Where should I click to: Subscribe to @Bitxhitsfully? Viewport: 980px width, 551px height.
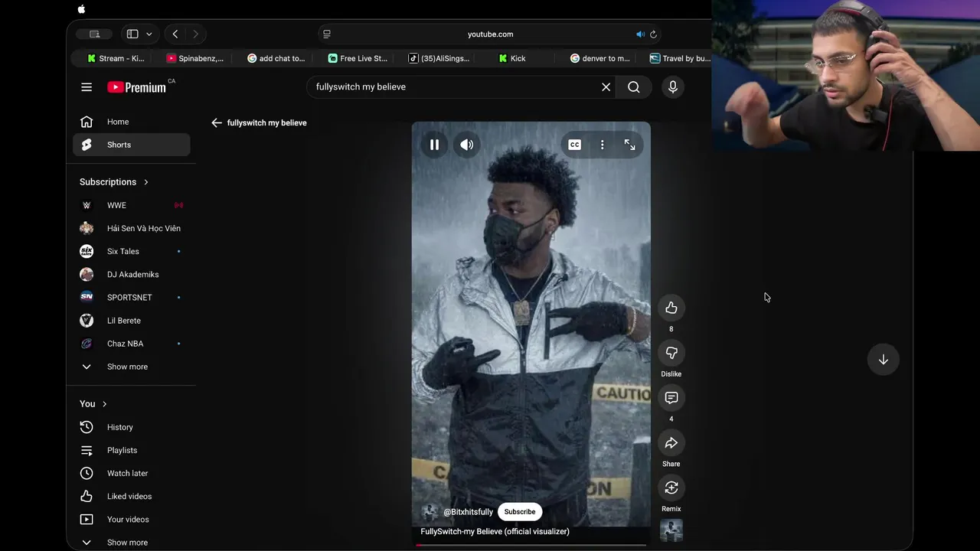(520, 512)
